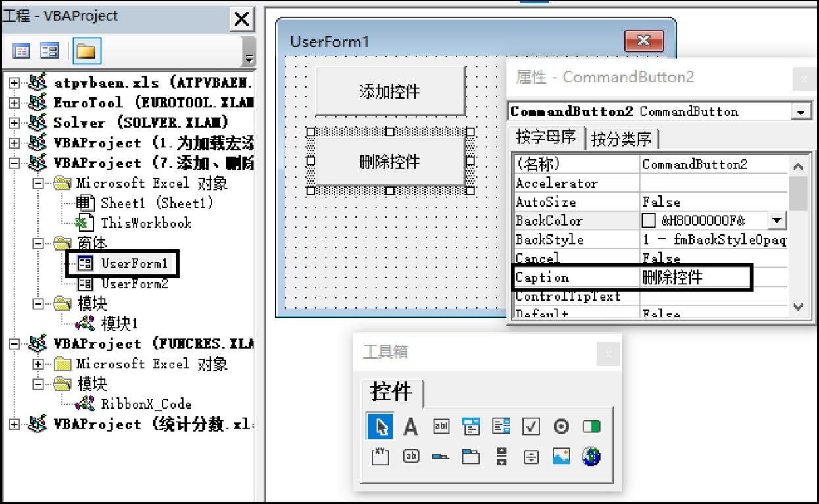Switch to 控件 tab in toolbox
Image resolution: width=819 pixels, height=504 pixels.
point(391,392)
